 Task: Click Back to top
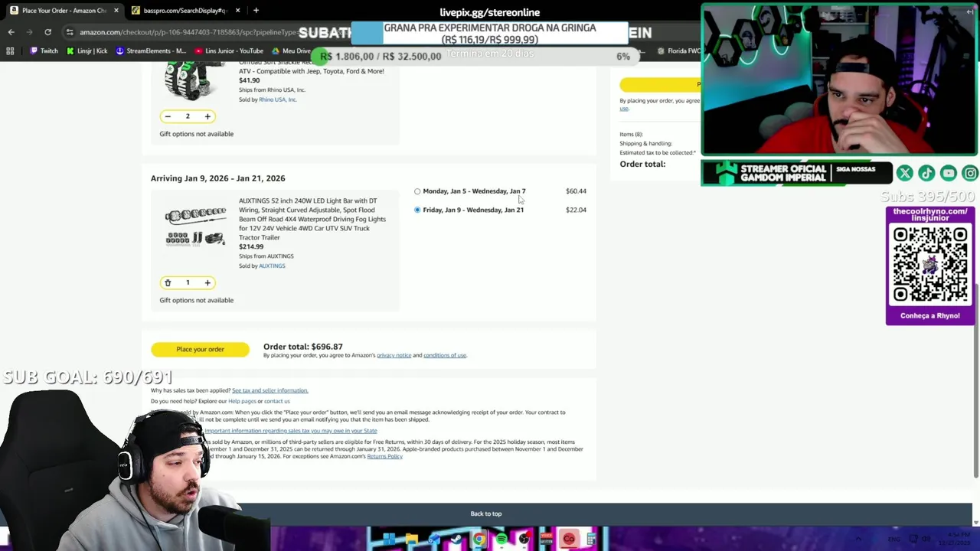[486, 514]
